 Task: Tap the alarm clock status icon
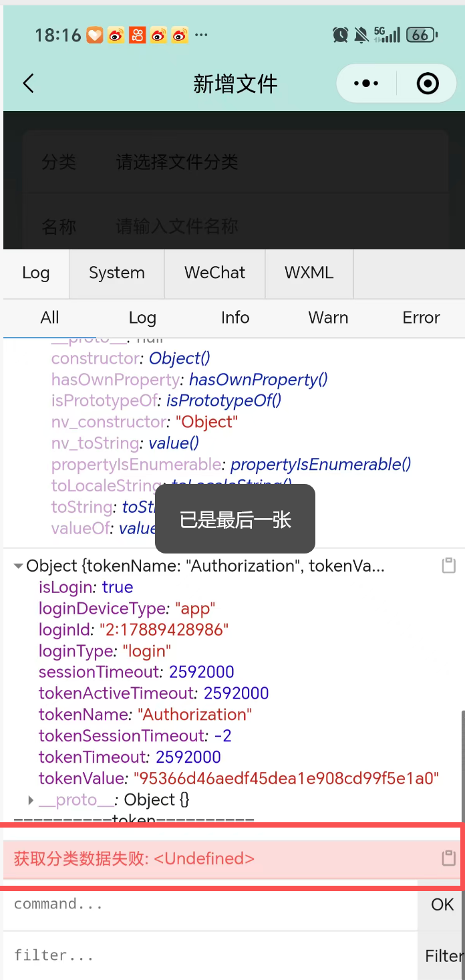tap(341, 35)
